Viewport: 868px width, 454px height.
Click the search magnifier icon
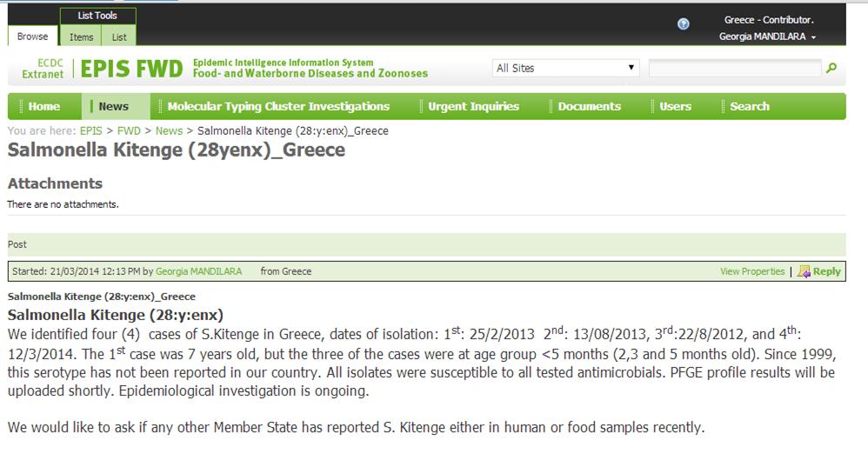(x=831, y=68)
